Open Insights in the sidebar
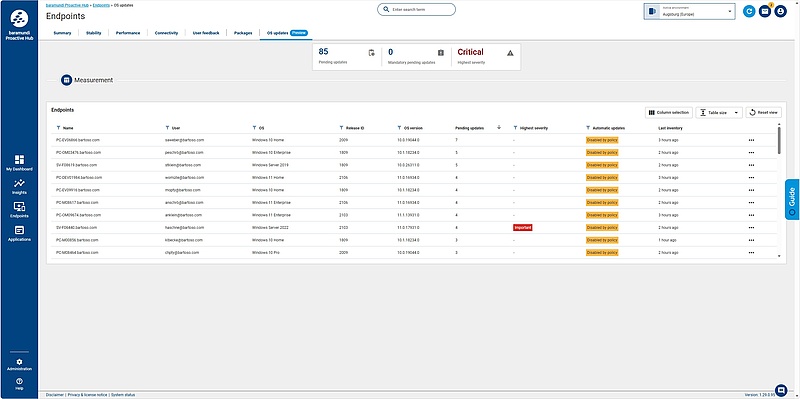Viewport: 800px width, 399px height. (x=19, y=186)
